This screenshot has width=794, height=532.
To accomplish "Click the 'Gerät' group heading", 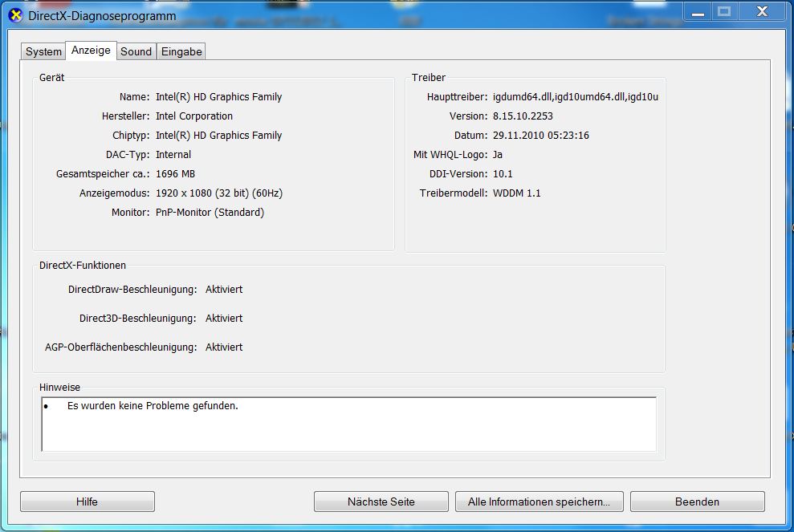I will click(51, 78).
